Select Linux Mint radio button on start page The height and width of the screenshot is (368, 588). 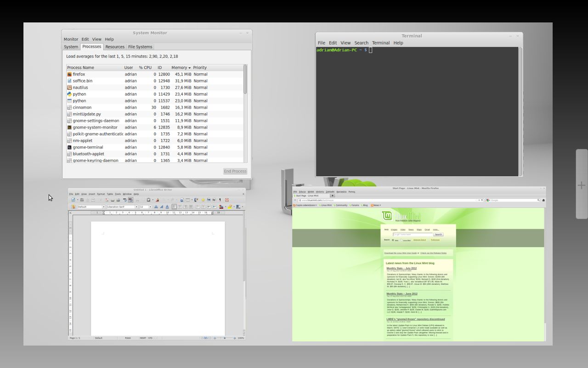401,240
